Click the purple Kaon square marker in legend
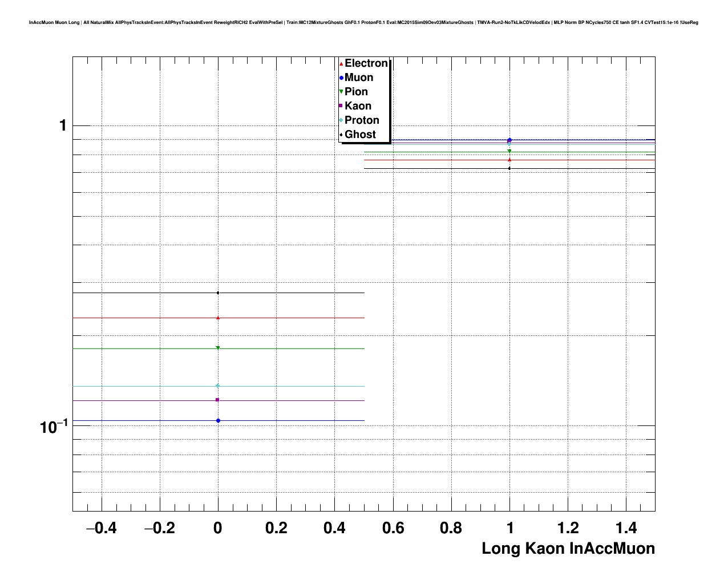The width and height of the screenshot is (728, 568). click(x=341, y=106)
